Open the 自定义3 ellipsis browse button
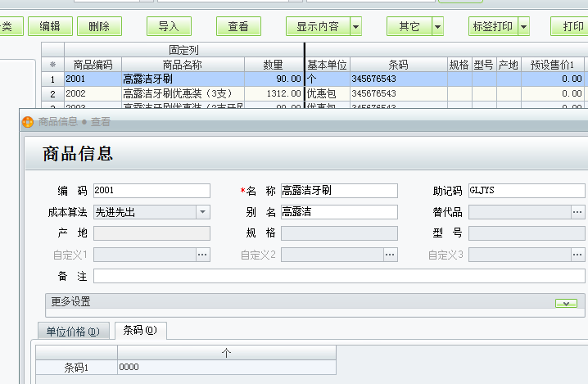The height and width of the screenshot is (384, 588). (x=577, y=255)
